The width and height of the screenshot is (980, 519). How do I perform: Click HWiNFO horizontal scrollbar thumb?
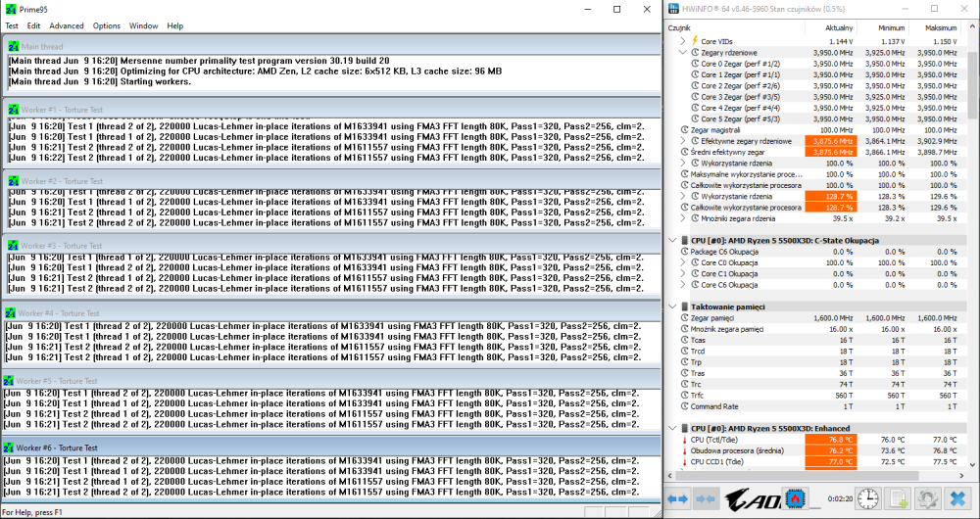800,476
